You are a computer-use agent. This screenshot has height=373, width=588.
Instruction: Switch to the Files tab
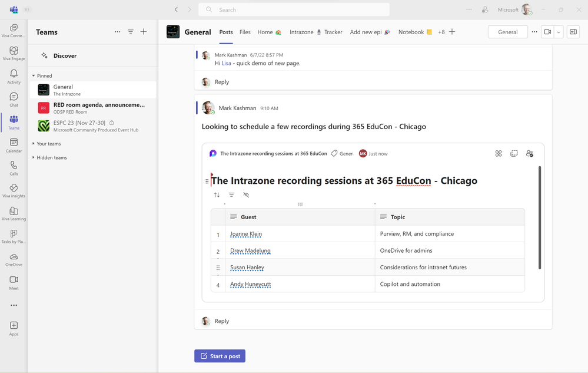[x=245, y=32]
